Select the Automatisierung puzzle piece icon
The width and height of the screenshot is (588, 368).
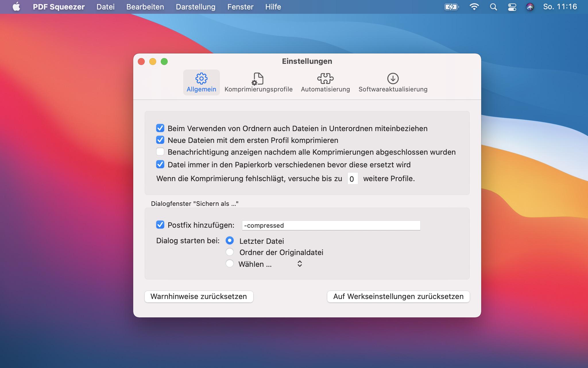tap(325, 78)
